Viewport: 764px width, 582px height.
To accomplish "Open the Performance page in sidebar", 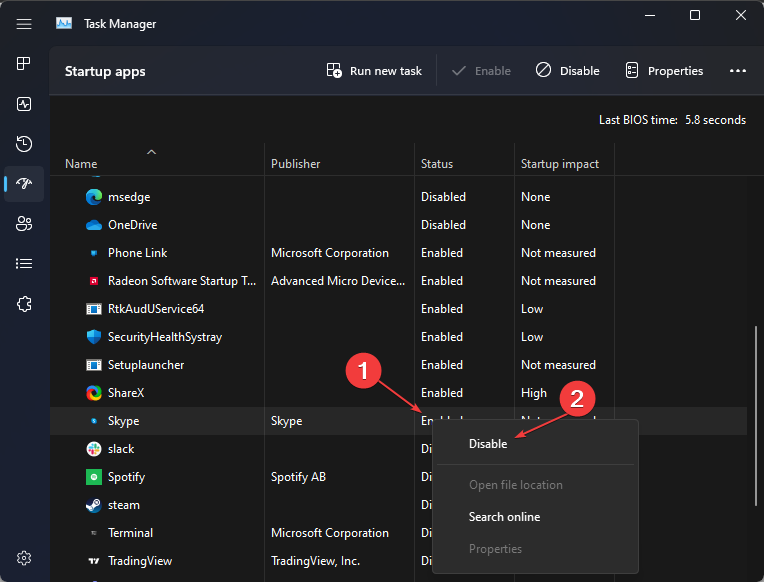I will (24, 104).
